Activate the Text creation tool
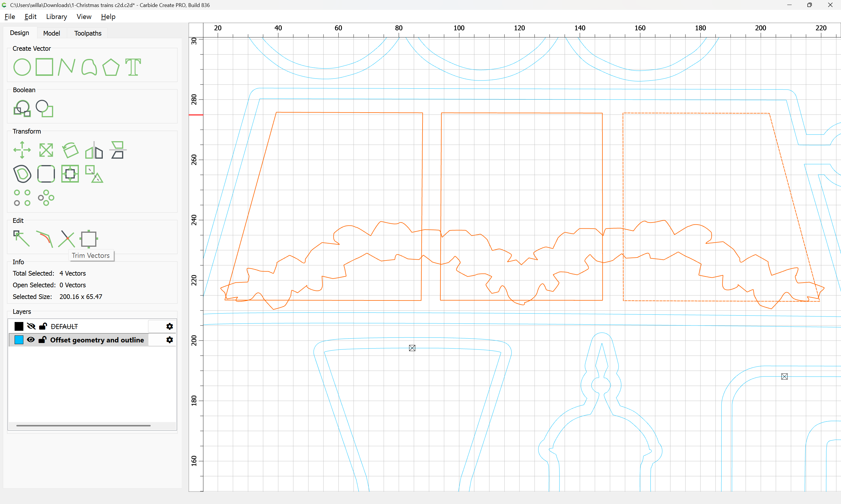The height and width of the screenshot is (504, 841). pyautogui.click(x=133, y=67)
